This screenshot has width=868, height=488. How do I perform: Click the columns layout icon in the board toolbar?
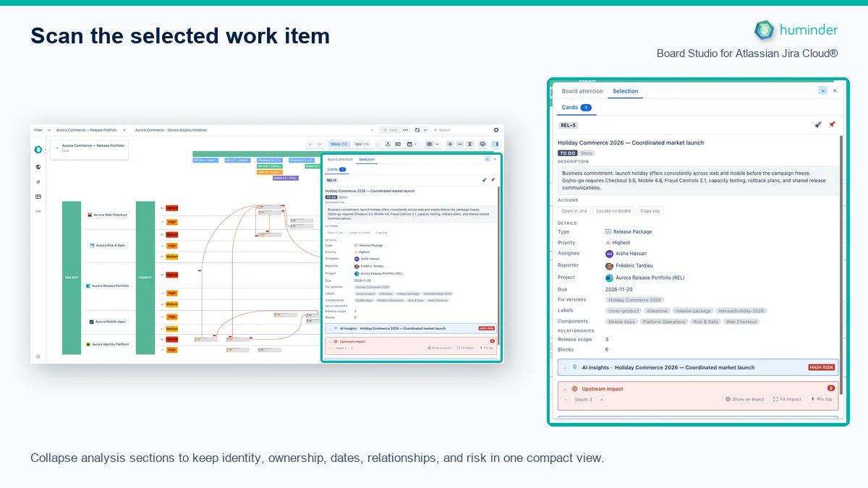[x=398, y=144]
